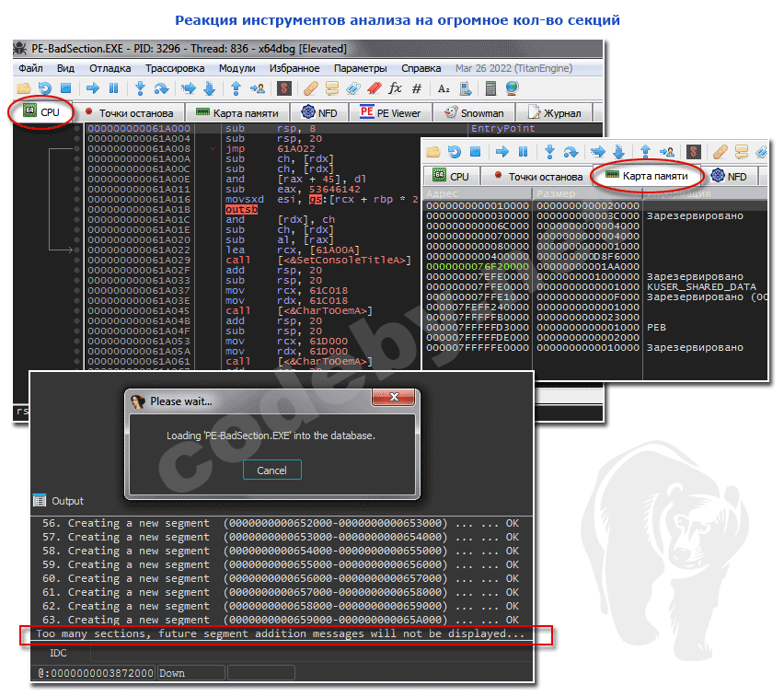Select the Карта памяти tab in memory map window
This screenshot has height=697, width=784.
(647, 175)
